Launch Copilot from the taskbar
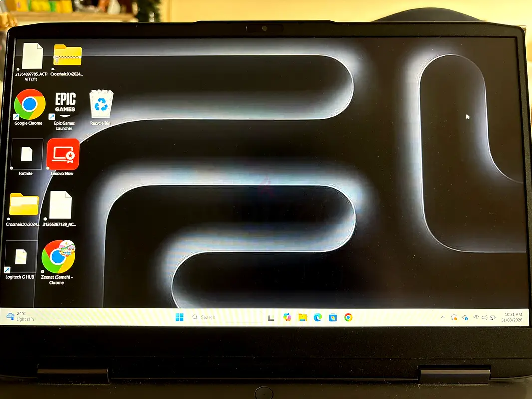532x399 pixels. pos(287,317)
